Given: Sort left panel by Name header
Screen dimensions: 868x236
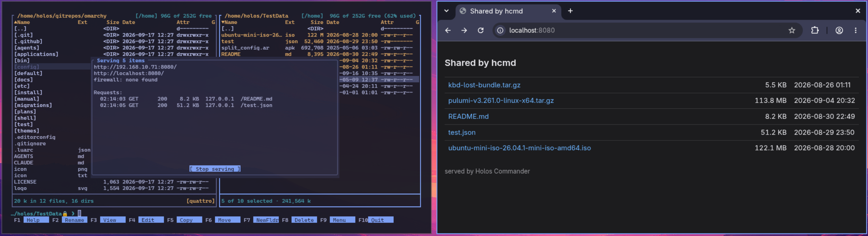Looking at the screenshot, I should [22, 22].
